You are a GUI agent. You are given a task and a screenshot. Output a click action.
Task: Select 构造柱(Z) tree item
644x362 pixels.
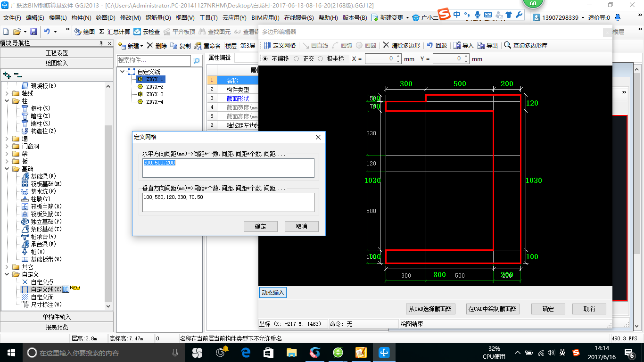pos(43,131)
